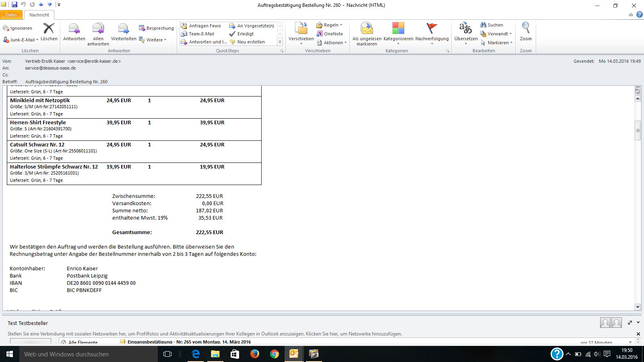Viewport: 644px width, 362px height.
Task: Send message to OneNote
Action: (330, 34)
